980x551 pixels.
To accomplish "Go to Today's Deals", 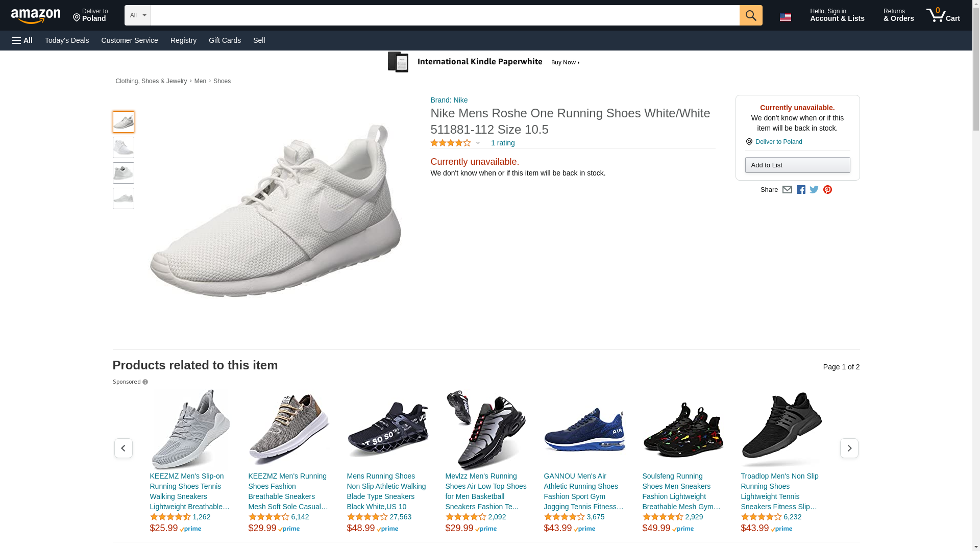I will point(67,40).
